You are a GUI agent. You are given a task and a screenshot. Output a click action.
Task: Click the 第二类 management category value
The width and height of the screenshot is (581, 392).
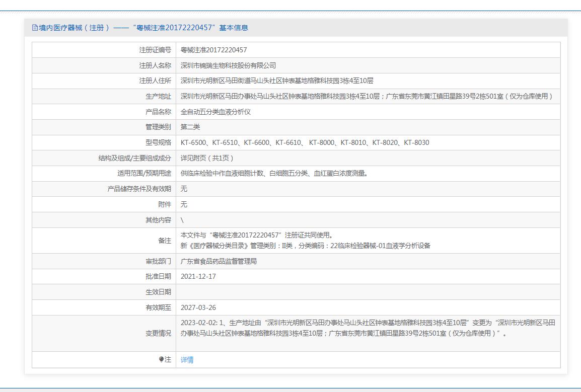[x=190, y=127]
